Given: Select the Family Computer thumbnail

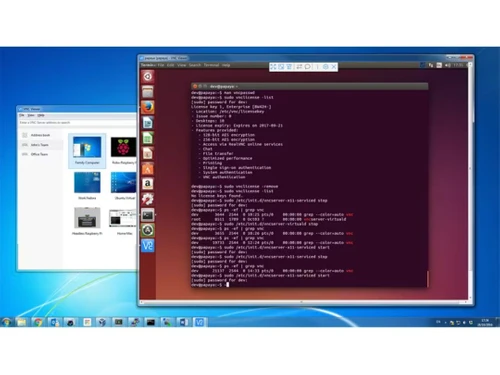Looking at the screenshot, I should coord(87,150).
